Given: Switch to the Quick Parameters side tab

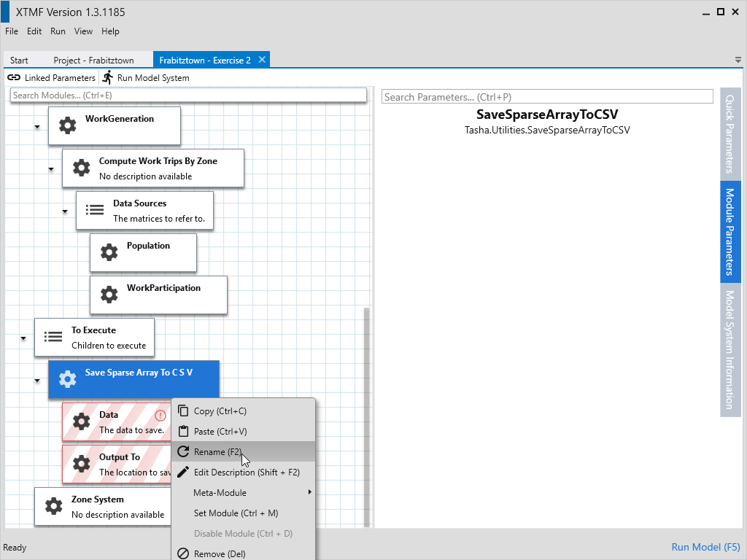Looking at the screenshot, I should [730, 133].
